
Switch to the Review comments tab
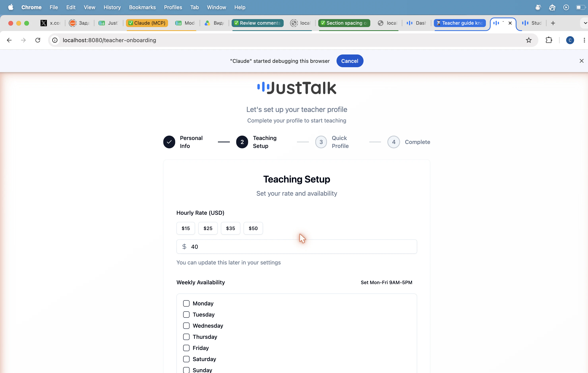point(258,23)
